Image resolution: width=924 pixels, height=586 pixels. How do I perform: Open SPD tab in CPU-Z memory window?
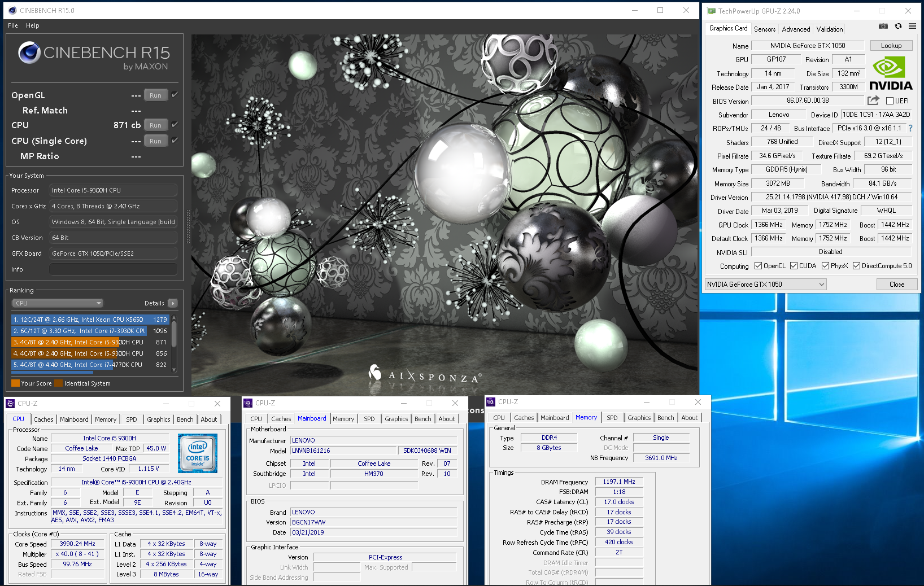[612, 418]
